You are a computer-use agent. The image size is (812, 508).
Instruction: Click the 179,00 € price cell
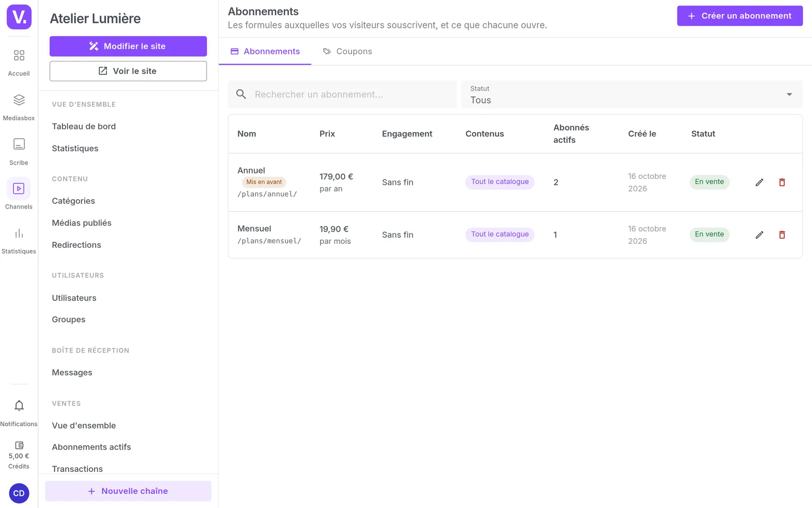(x=336, y=177)
